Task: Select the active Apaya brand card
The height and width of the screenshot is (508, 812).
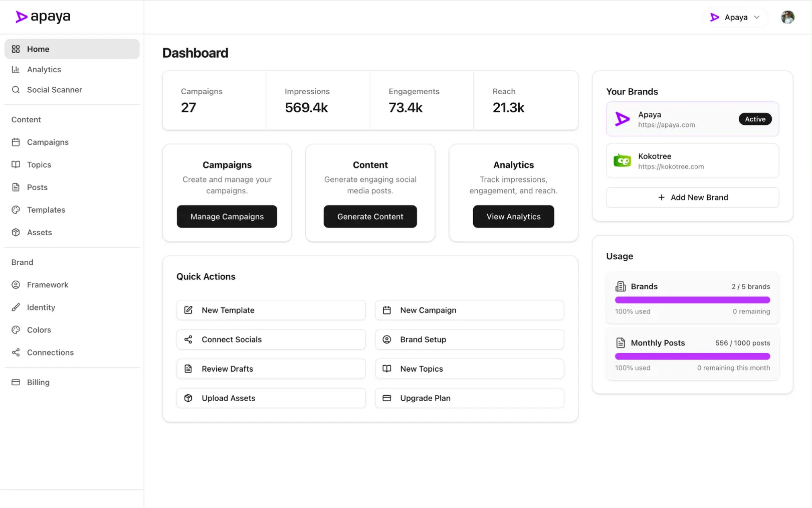Action: click(692, 119)
